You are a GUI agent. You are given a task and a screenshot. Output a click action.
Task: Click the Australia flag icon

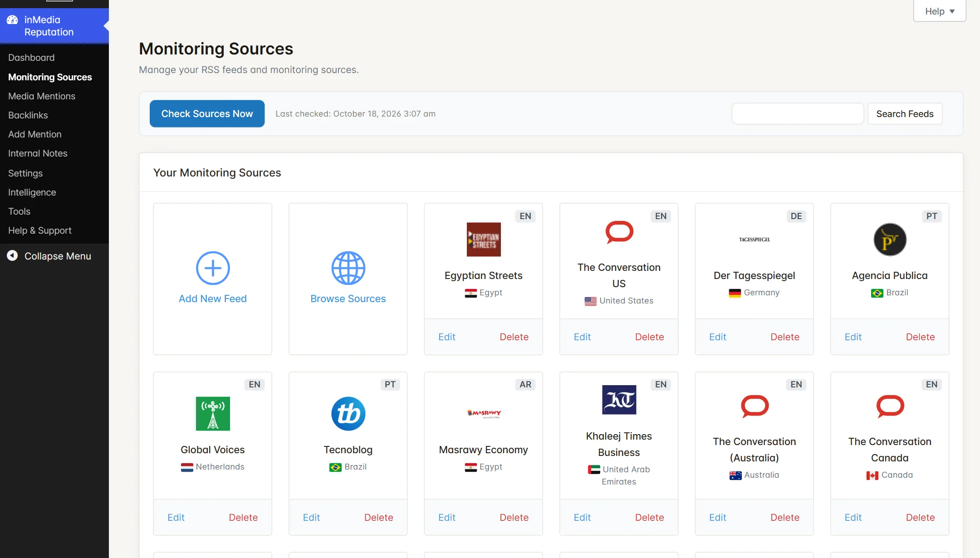(735, 475)
